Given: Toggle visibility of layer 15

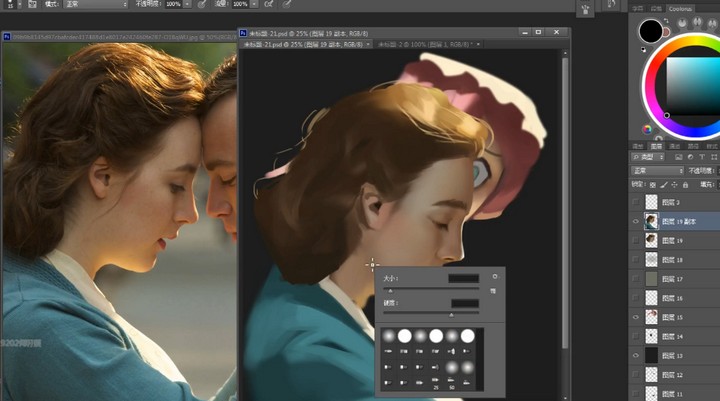Looking at the screenshot, I should (x=637, y=317).
